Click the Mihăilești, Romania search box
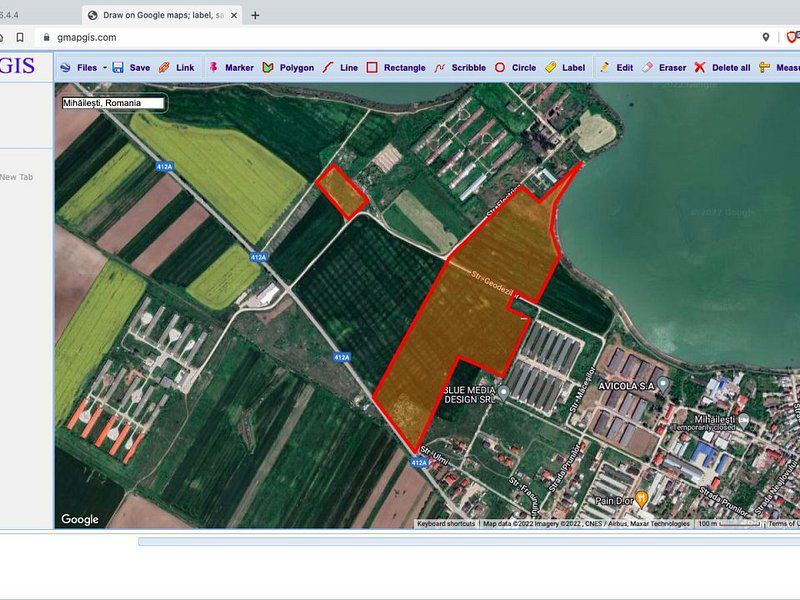 [112, 103]
